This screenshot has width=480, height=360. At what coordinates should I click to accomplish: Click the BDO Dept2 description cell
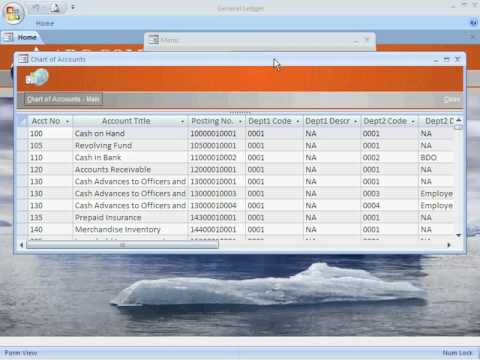point(437,158)
